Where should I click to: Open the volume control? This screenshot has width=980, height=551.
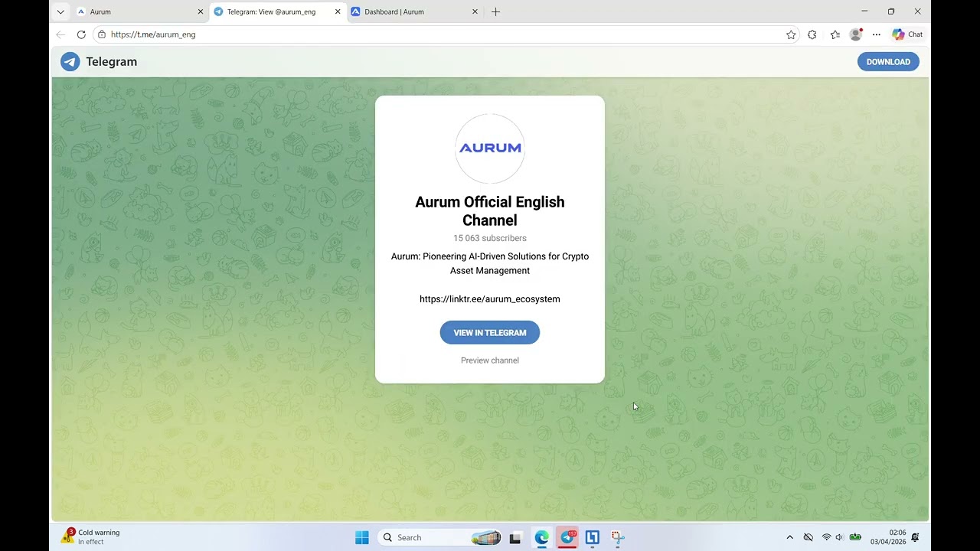(x=839, y=537)
